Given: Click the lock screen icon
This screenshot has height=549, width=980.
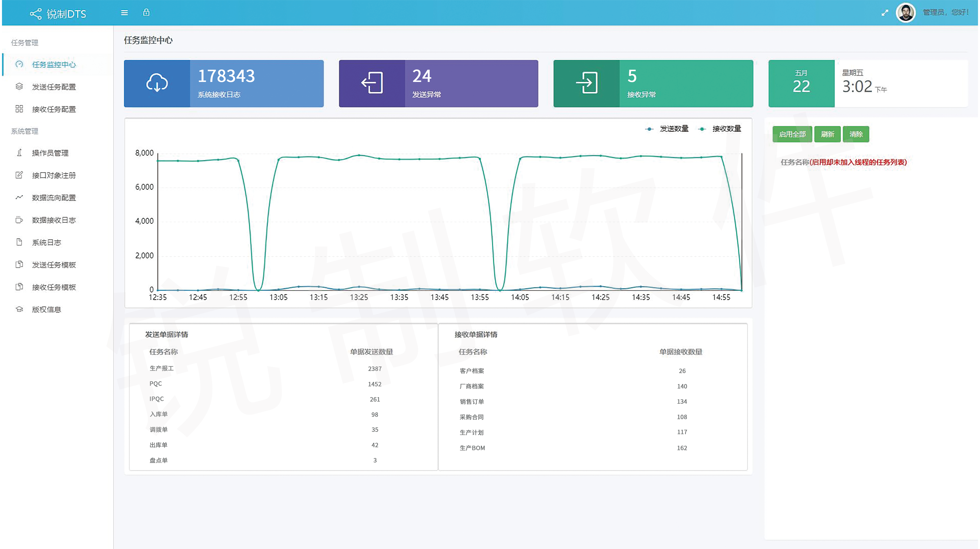Looking at the screenshot, I should click(x=146, y=13).
